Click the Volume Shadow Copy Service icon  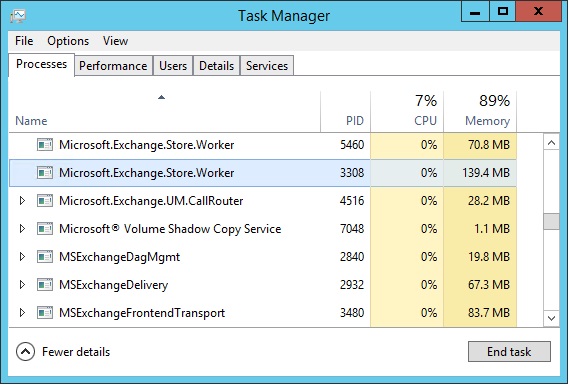45,229
